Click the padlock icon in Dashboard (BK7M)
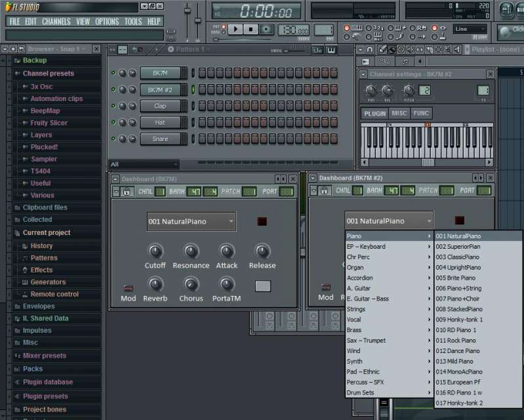 pos(125,191)
